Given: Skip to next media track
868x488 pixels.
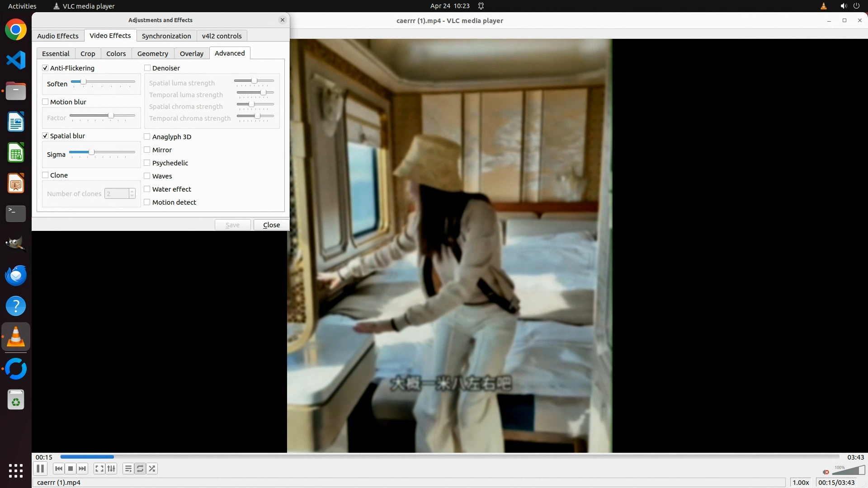Looking at the screenshot, I should [x=82, y=469].
